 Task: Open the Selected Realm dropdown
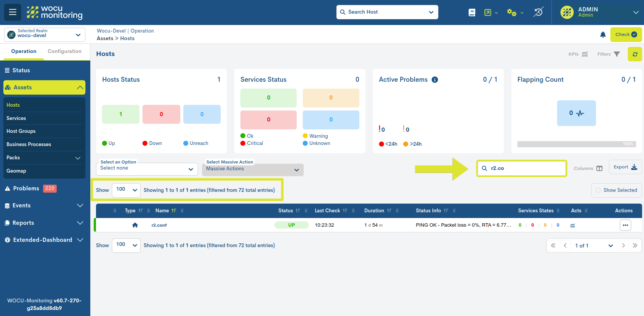(45, 35)
